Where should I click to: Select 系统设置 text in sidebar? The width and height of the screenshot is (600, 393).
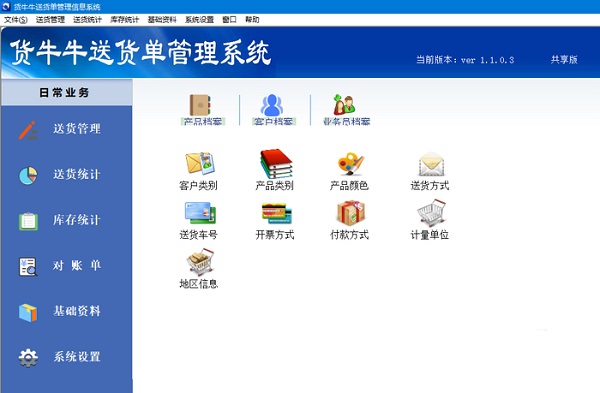pyautogui.click(x=77, y=356)
